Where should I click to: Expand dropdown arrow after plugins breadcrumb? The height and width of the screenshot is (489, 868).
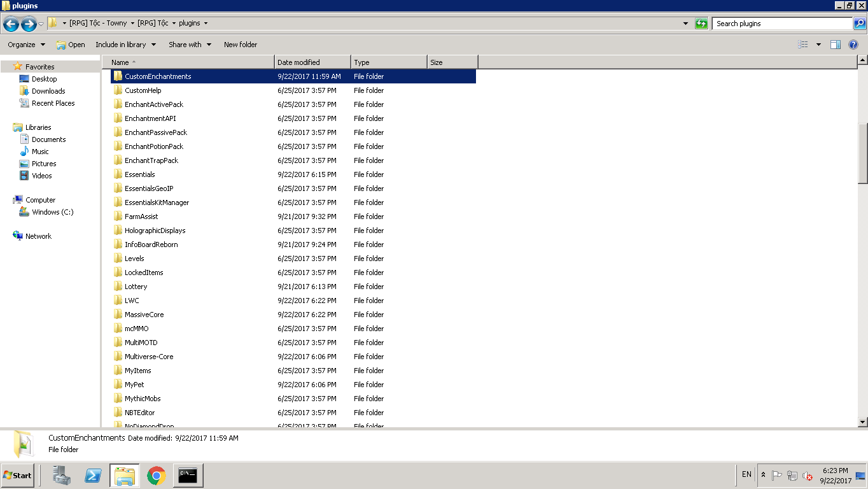pyautogui.click(x=206, y=24)
